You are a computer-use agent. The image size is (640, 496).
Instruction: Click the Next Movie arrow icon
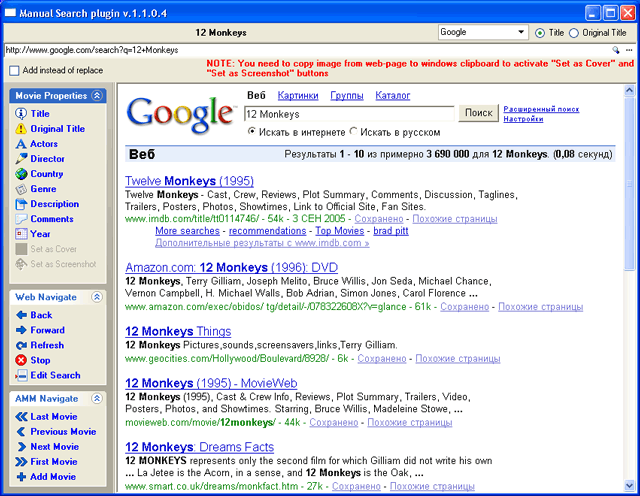click(21, 447)
